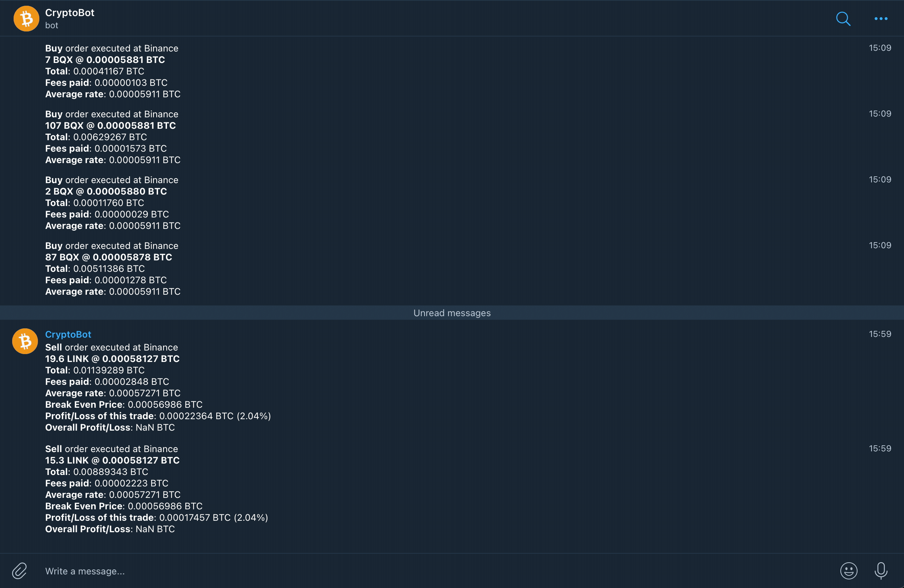The width and height of the screenshot is (904, 588).
Task: Click Average rate line of the 15.3 LINK message
Action: [x=113, y=494]
